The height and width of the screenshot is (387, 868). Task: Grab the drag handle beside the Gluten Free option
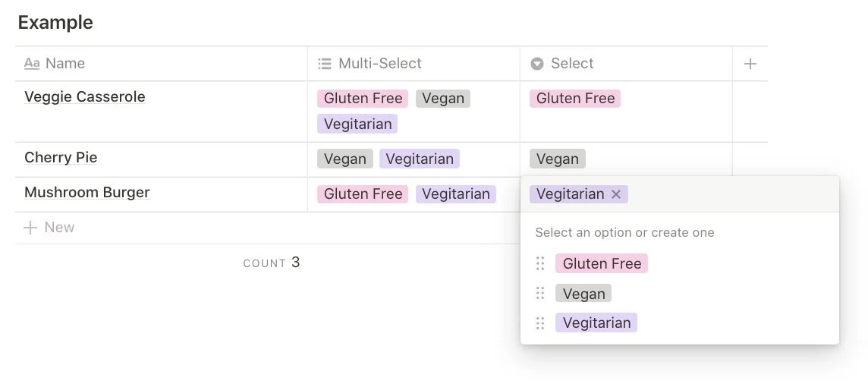point(540,263)
